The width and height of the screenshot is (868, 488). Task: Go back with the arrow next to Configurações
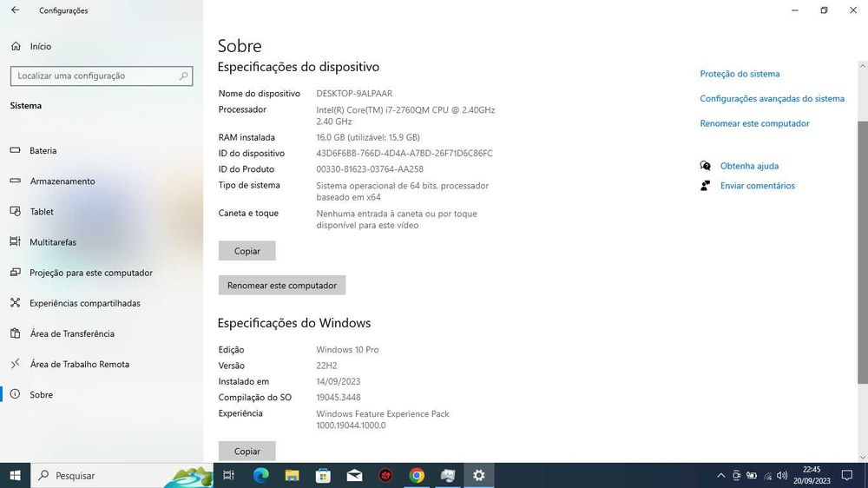coord(15,10)
